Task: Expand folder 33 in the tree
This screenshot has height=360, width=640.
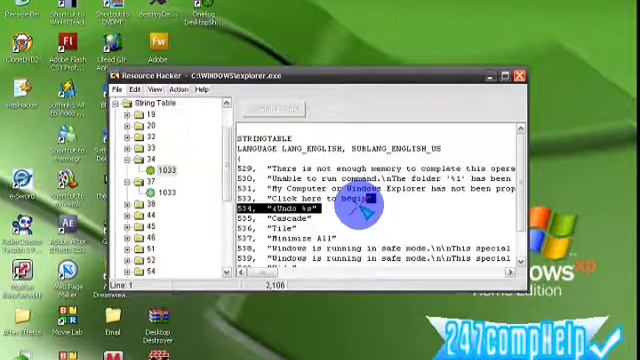Action: click(x=127, y=149)
